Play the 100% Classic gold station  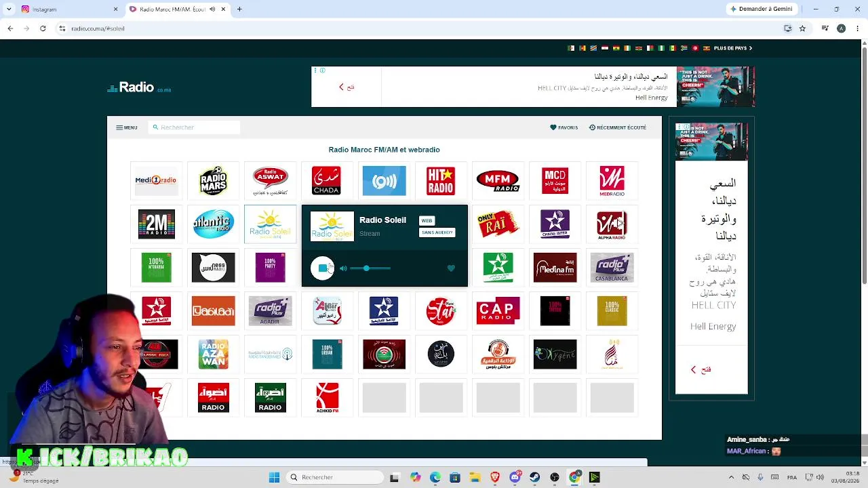tap(612, 311)
